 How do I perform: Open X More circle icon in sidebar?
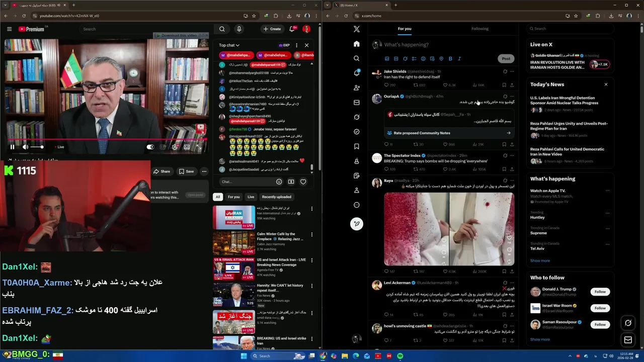coord(357,205)
